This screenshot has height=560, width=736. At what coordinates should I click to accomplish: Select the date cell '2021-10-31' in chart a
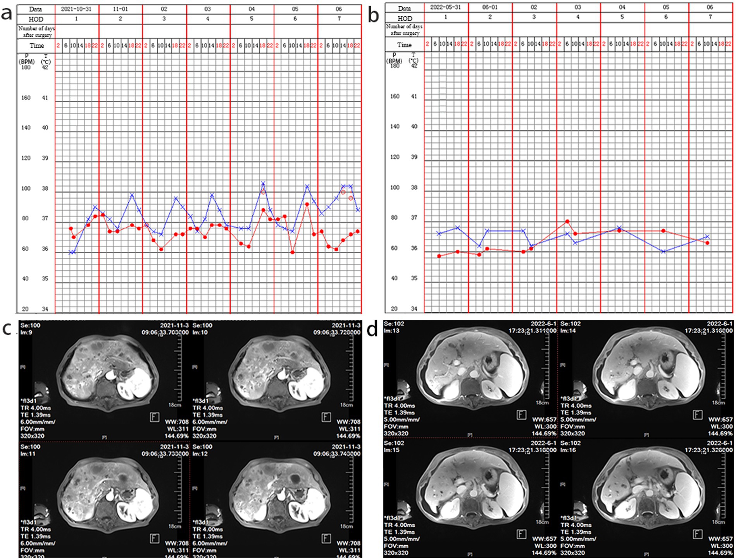[x=77, y=9]
